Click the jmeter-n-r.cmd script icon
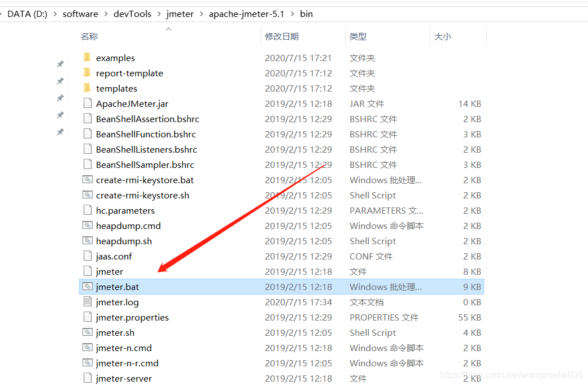The image size is (588, 385). [x=88, y=363]
